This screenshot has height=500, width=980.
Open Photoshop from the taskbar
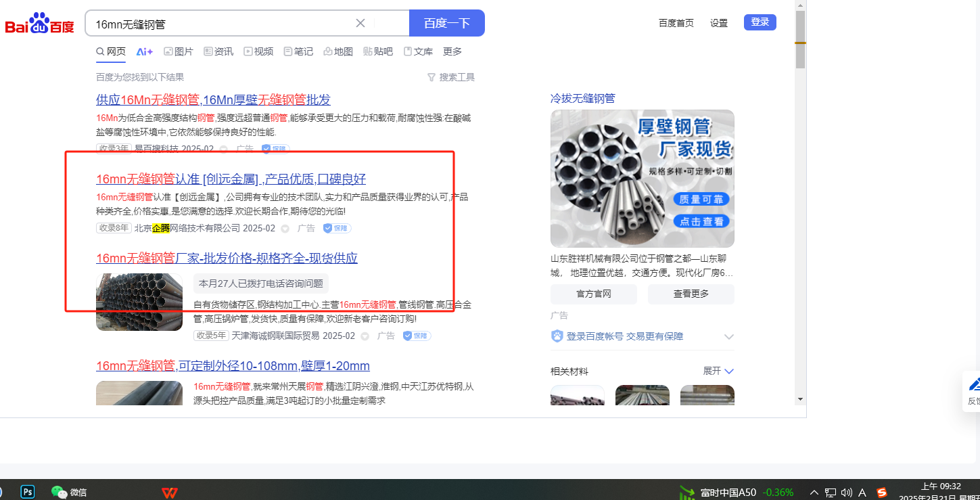28,492
